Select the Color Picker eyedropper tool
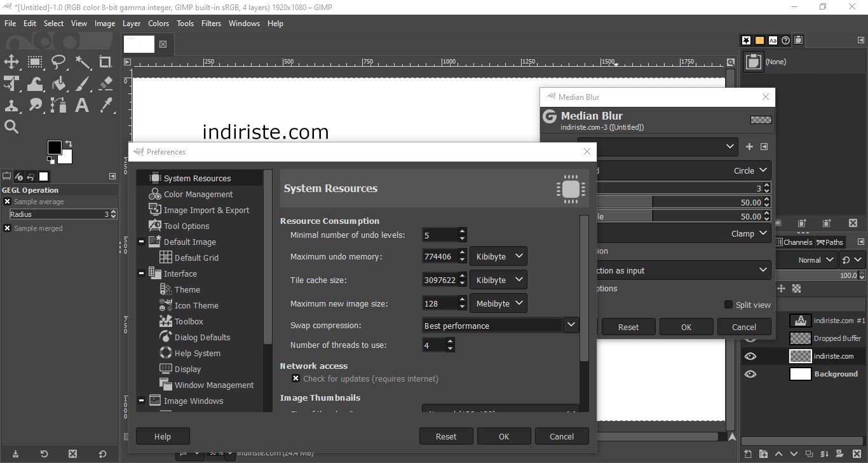 coord(105,105)
